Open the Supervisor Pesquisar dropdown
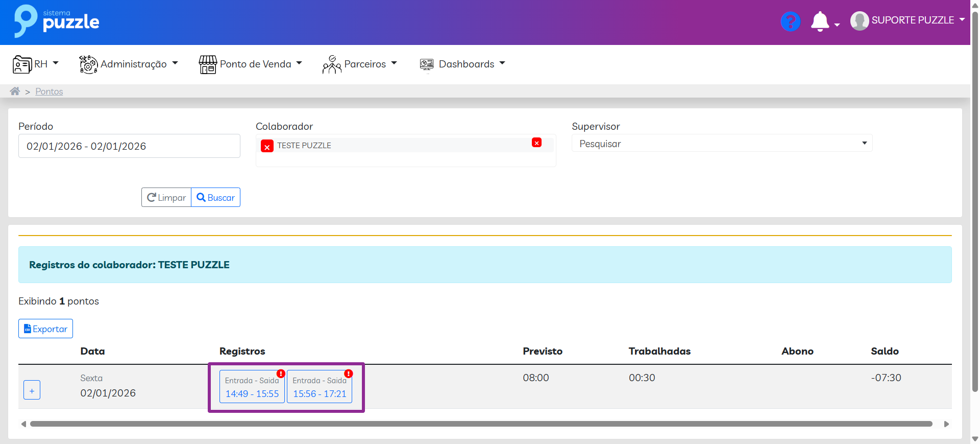 [x=722, y=144]
